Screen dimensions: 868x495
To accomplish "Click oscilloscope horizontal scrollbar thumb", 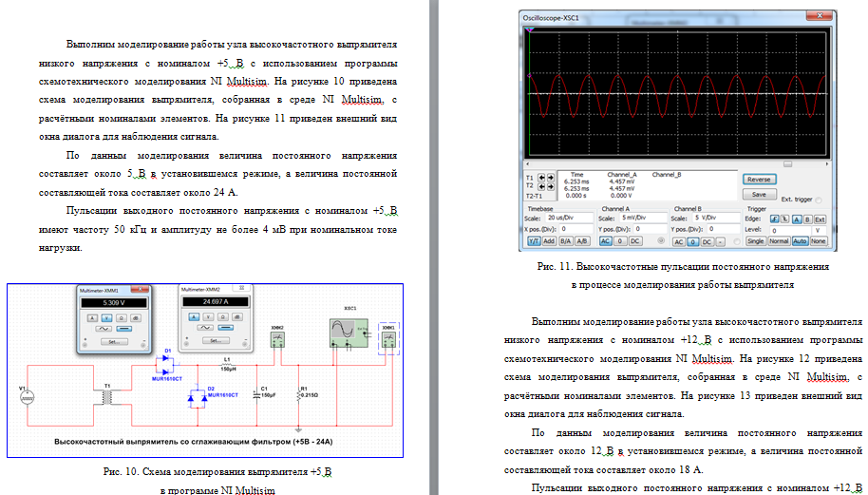I will coord(787,164).
